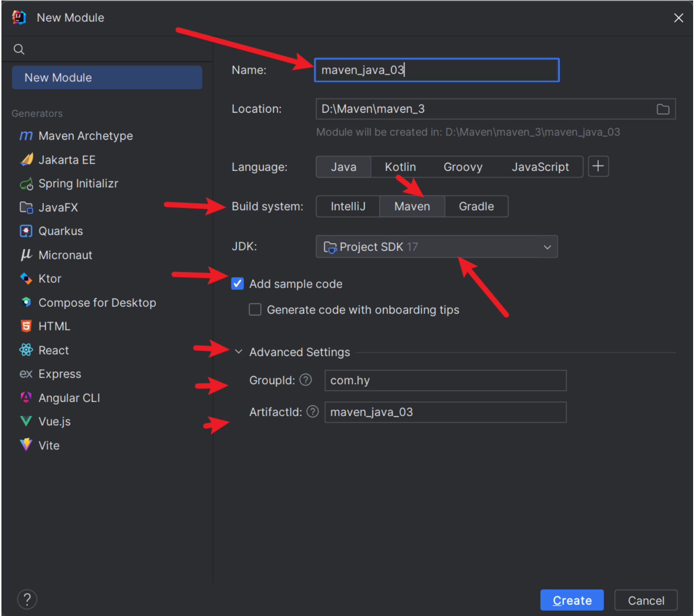Click the Ktor generator icon
Image resolution: width=696 pixels, height=616 pixels.
26,278
